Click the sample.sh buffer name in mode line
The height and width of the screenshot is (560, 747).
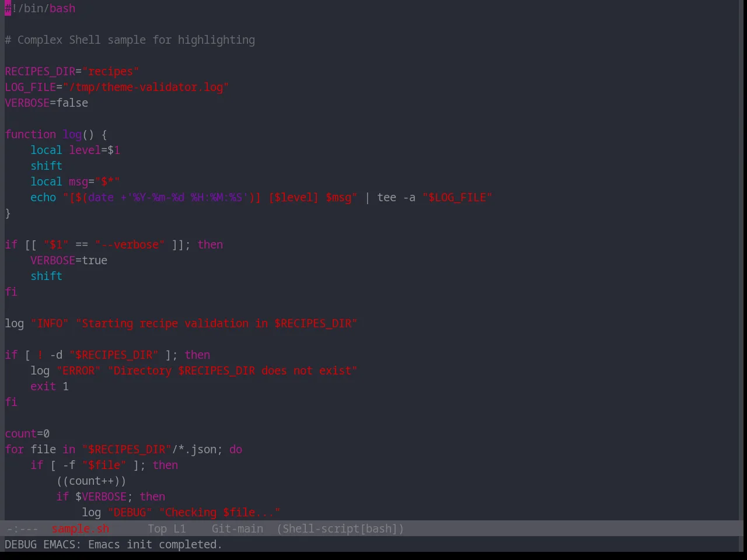[81, 529]
